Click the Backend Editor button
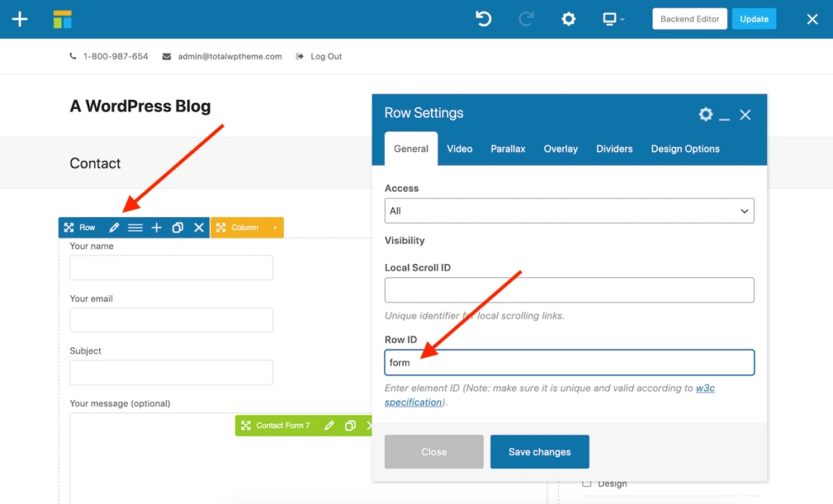The width and height of the screenshot is (833, 504). [689, 19]
